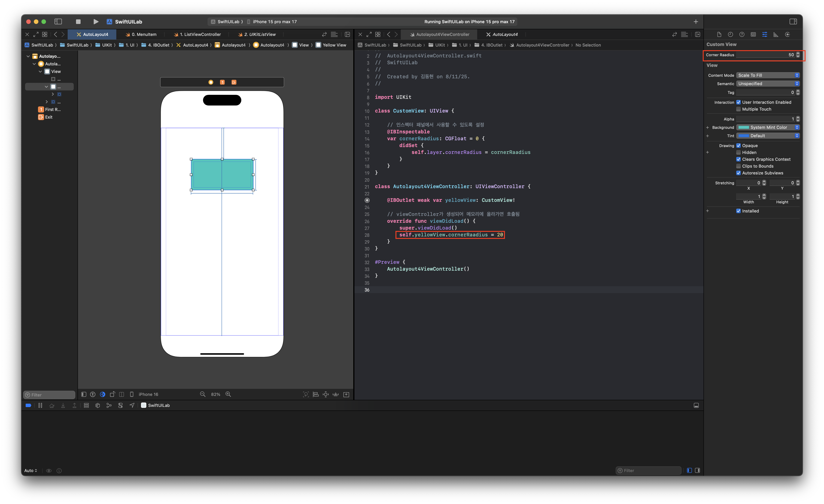Open Semantic Unspecified dropdown
Screen dimensions: 824x504
[768, 84]
